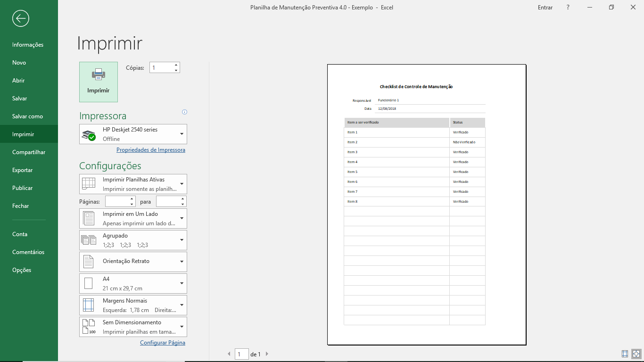Click the starting Páginas input field

[x=117, y=202]
